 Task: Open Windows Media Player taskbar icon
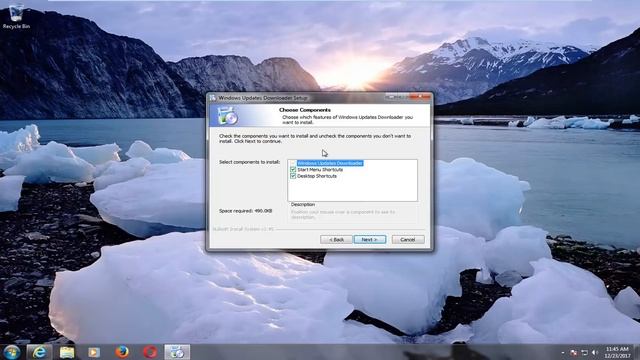coord(94,352)
